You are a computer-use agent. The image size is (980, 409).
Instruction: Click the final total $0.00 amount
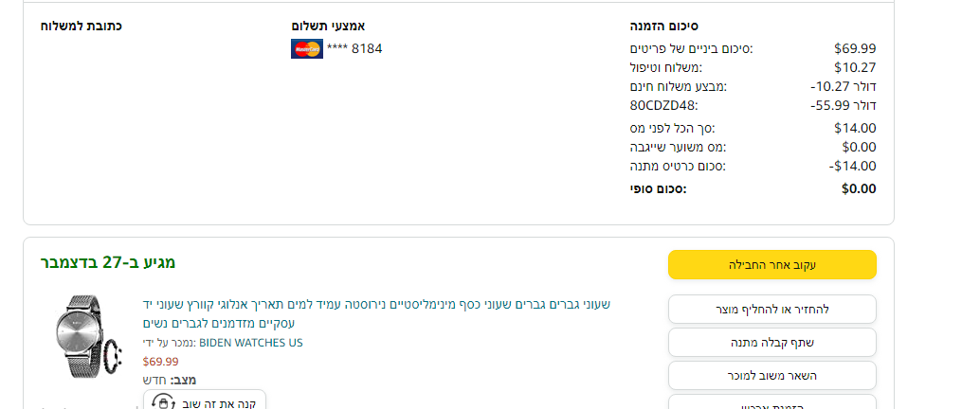(859, 188)
